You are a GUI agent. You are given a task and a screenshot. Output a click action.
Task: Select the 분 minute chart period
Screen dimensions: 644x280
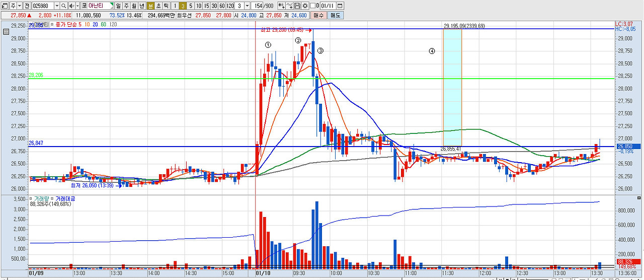click(150, 6)
